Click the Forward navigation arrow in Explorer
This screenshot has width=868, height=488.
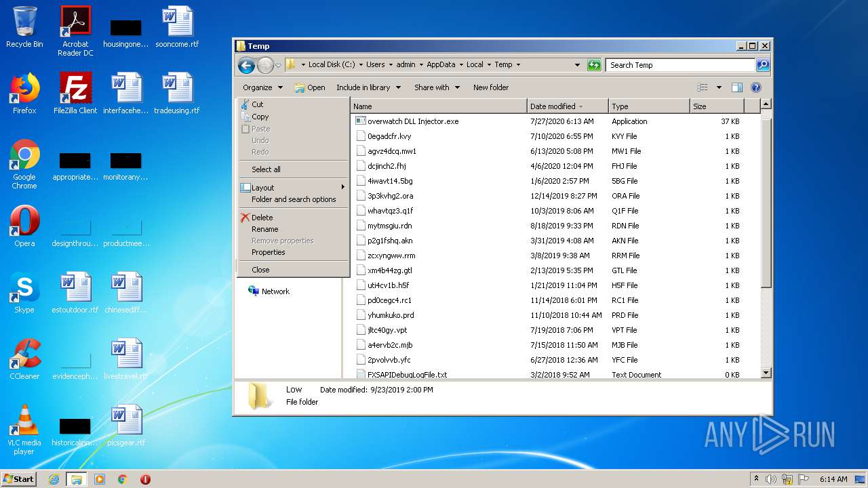[x=265, y=65]
